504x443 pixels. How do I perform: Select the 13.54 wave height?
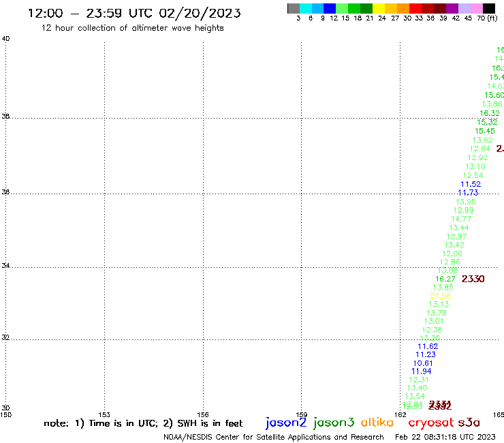pos(415,396)
